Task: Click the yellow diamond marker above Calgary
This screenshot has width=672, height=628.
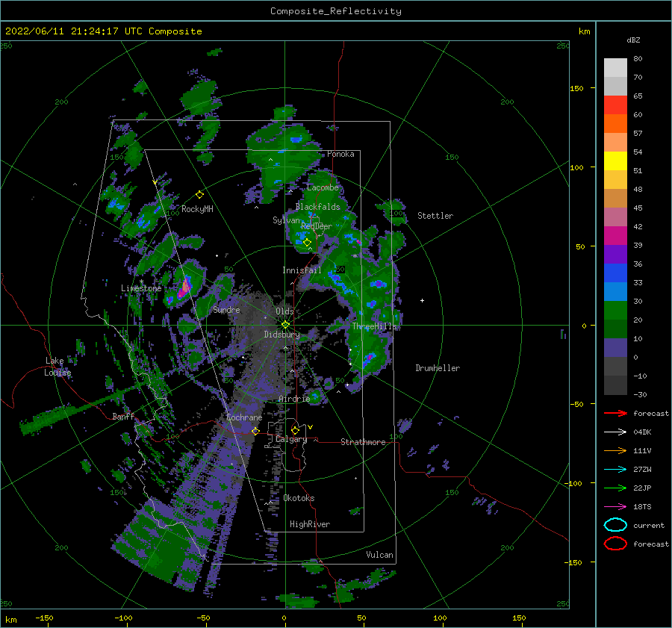Action: coord(295,430)
